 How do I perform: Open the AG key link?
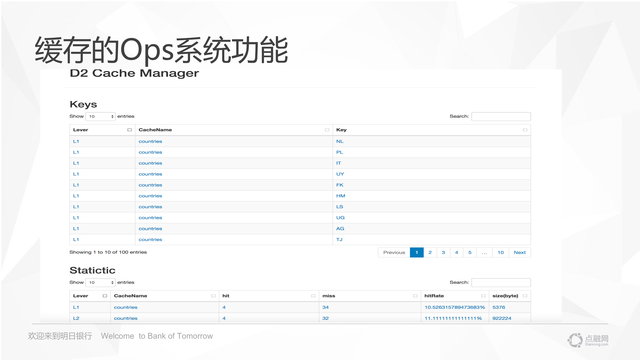tap(340, 229)
